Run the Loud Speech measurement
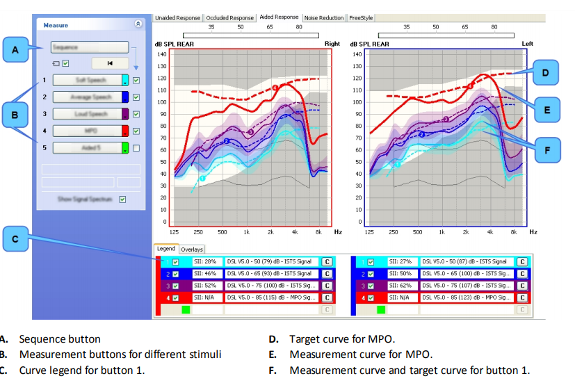 pos(88,114)
